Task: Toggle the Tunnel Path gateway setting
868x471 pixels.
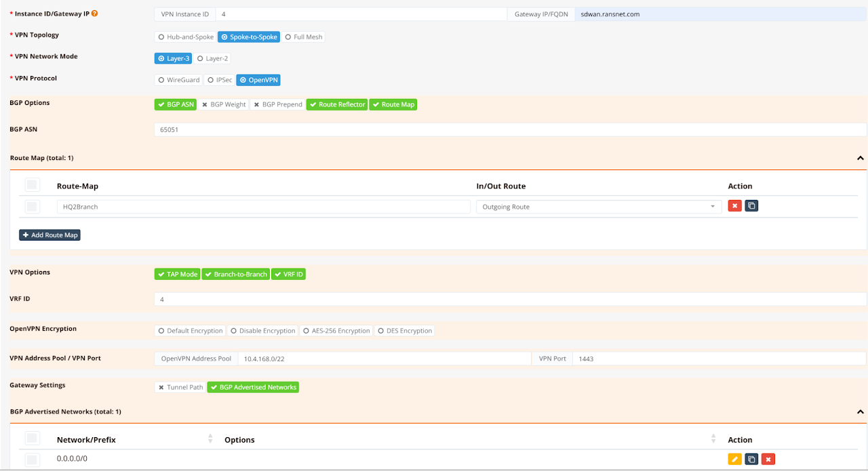Action: pos(180,388)
